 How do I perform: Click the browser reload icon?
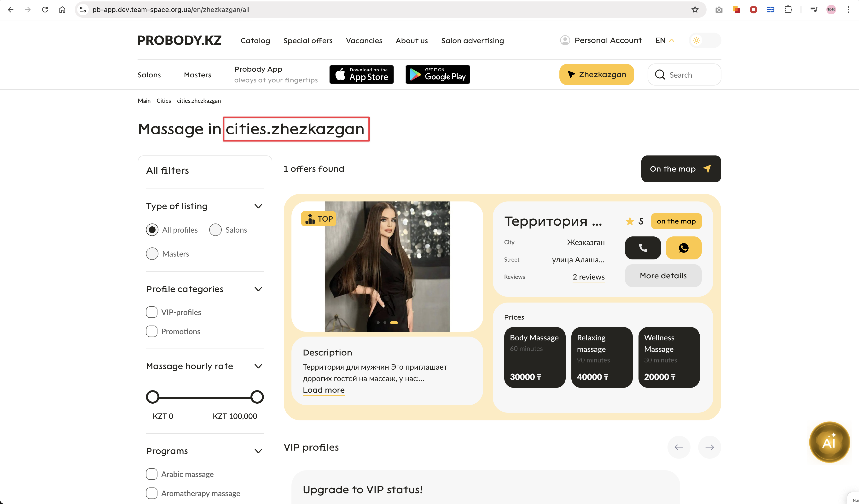(x=45, y=10)
